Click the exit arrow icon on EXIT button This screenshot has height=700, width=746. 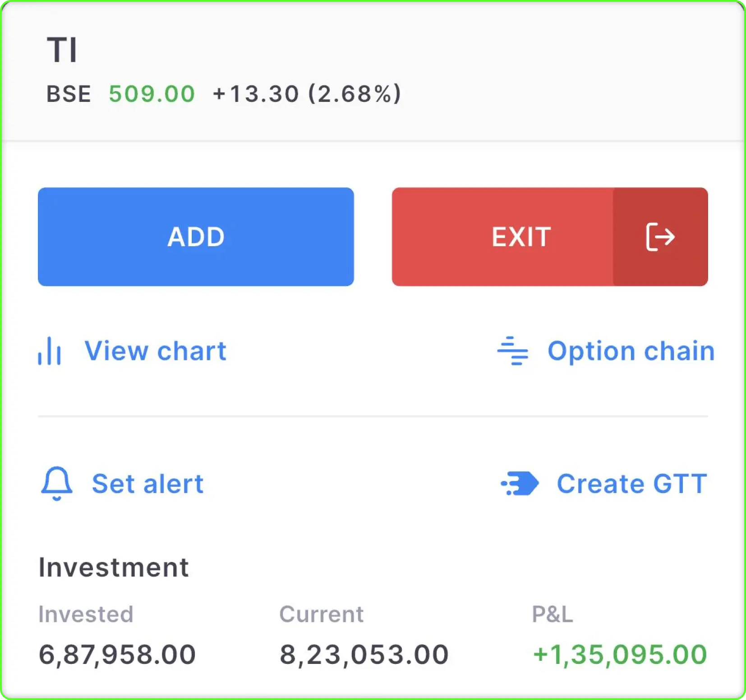[660, 237]
